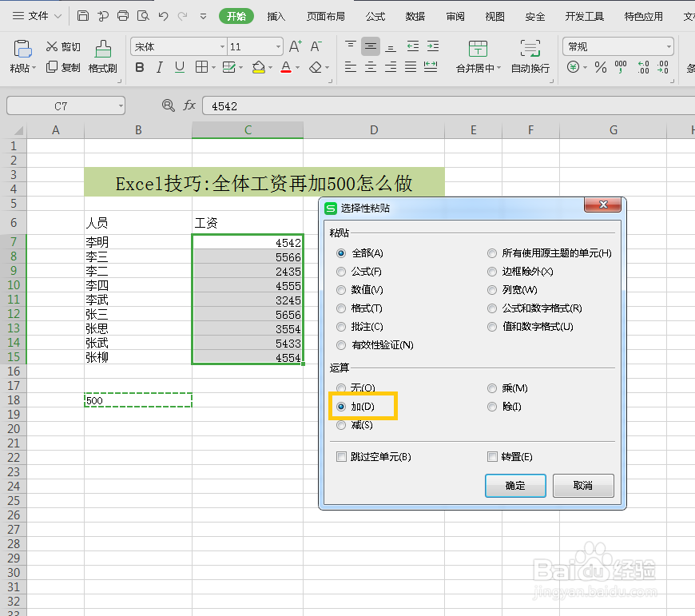
Task: Switch to the 插入 ribbon tab
Action: pos(276,15)
